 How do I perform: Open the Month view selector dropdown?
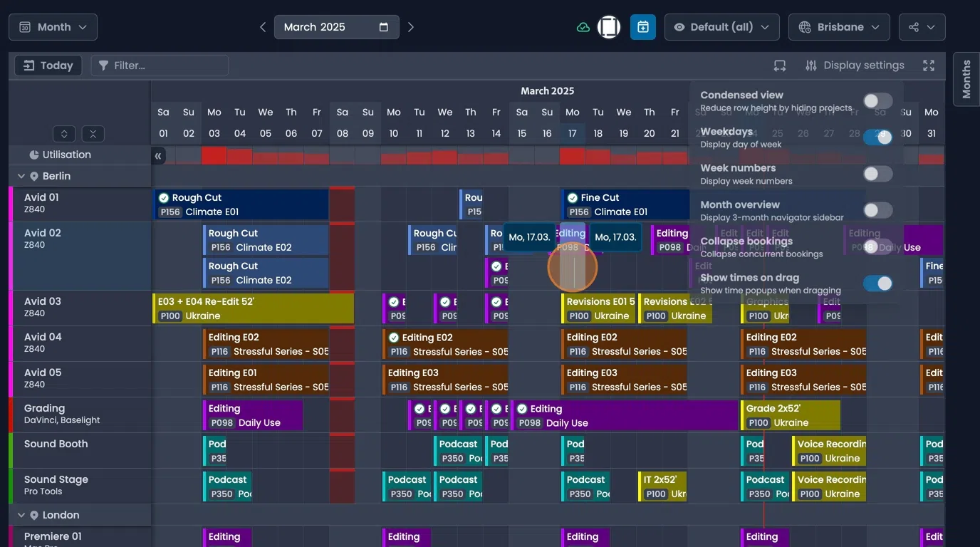pyautogui.click(x=53, y=26)
